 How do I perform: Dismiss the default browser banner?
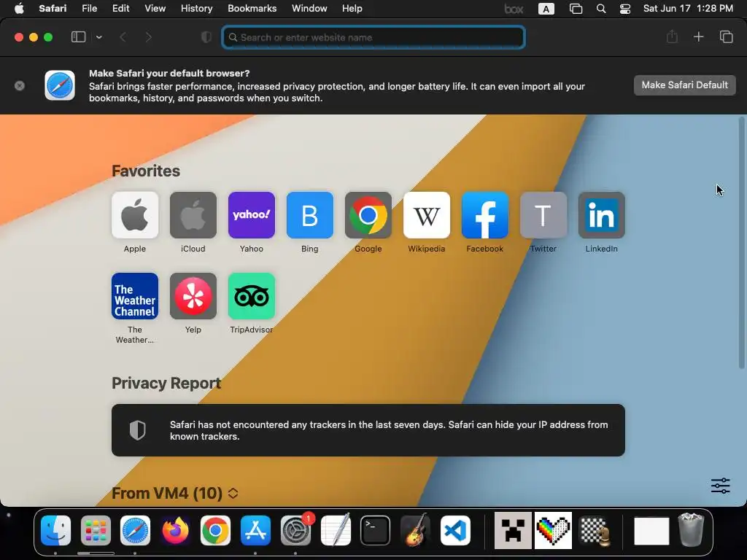tap(20, 86)
